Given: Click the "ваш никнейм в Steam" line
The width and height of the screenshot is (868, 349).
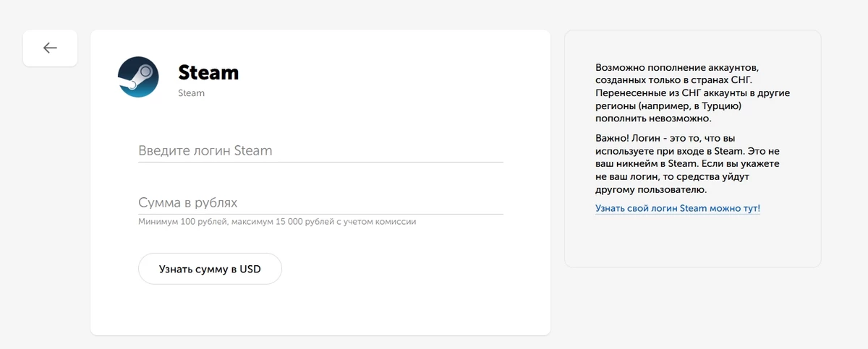Looking at the screenshot, I should (x=645, y=164).
